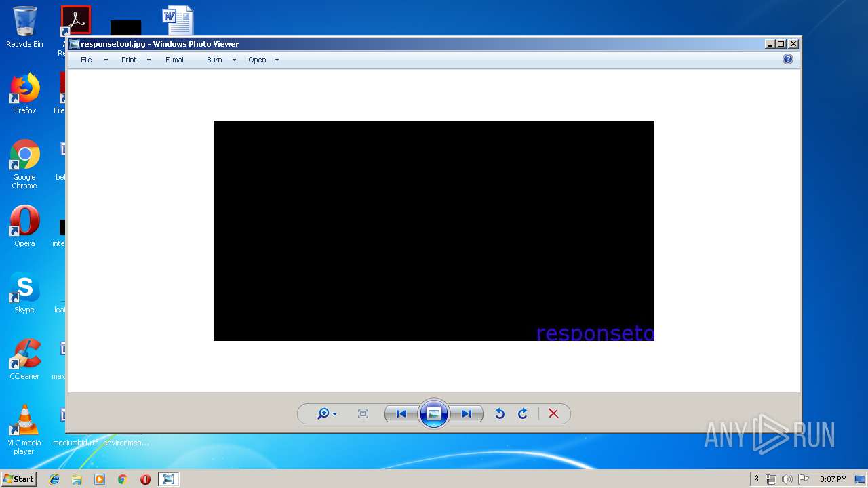Open the Print menu
Screen dimensions: 868x488
[129, 60]
